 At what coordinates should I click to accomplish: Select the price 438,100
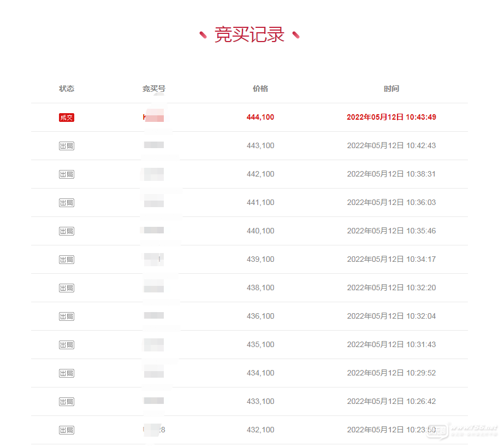point(260,287)
